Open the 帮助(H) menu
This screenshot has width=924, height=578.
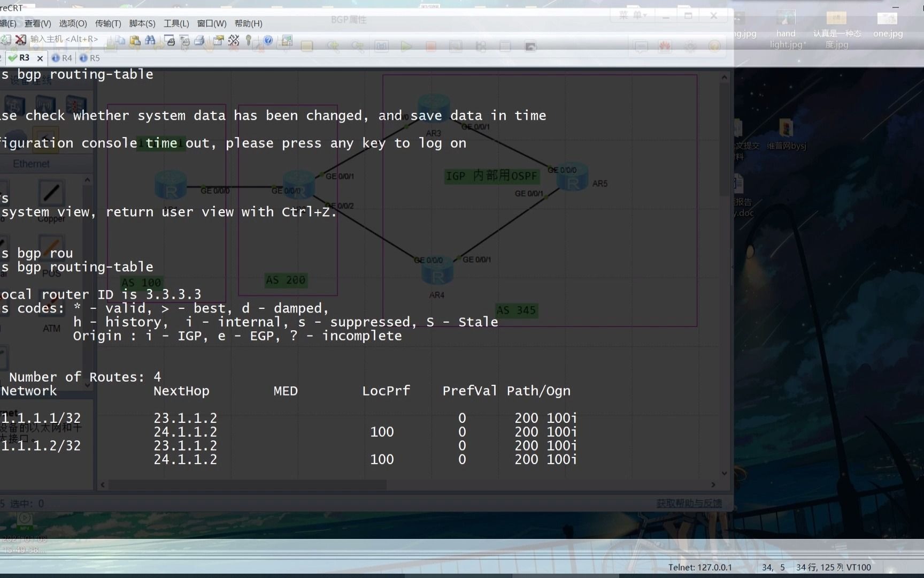coord(249,24)
